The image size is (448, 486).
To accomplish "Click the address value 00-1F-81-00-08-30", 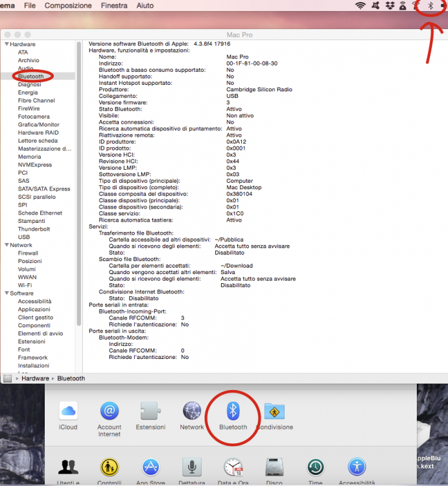I will coord(252,64).
